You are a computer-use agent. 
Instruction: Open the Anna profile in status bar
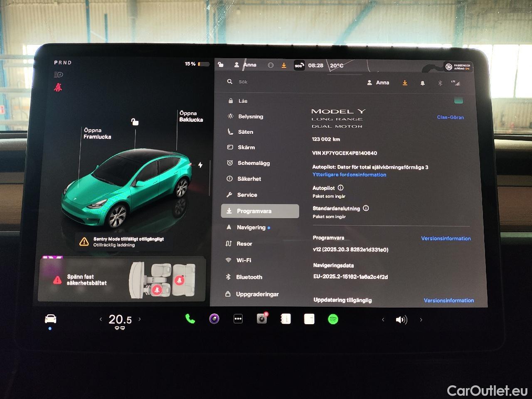245,65
